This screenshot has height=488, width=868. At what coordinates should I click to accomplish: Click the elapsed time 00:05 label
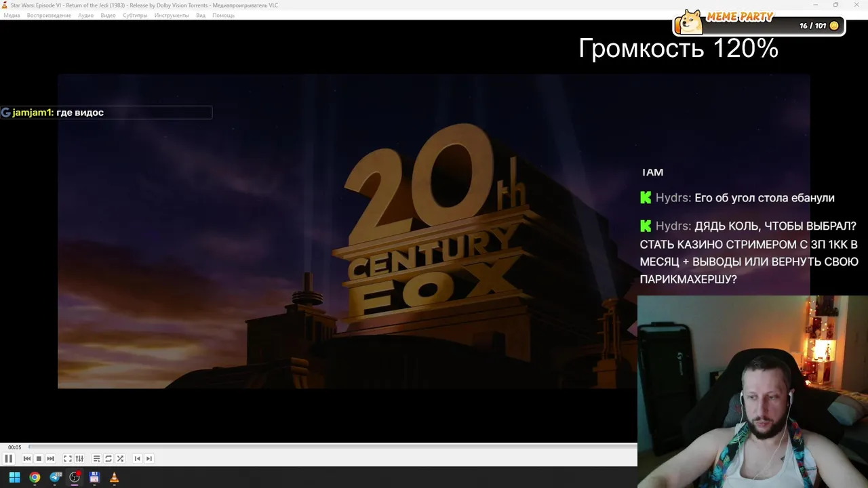click(14, 447)
